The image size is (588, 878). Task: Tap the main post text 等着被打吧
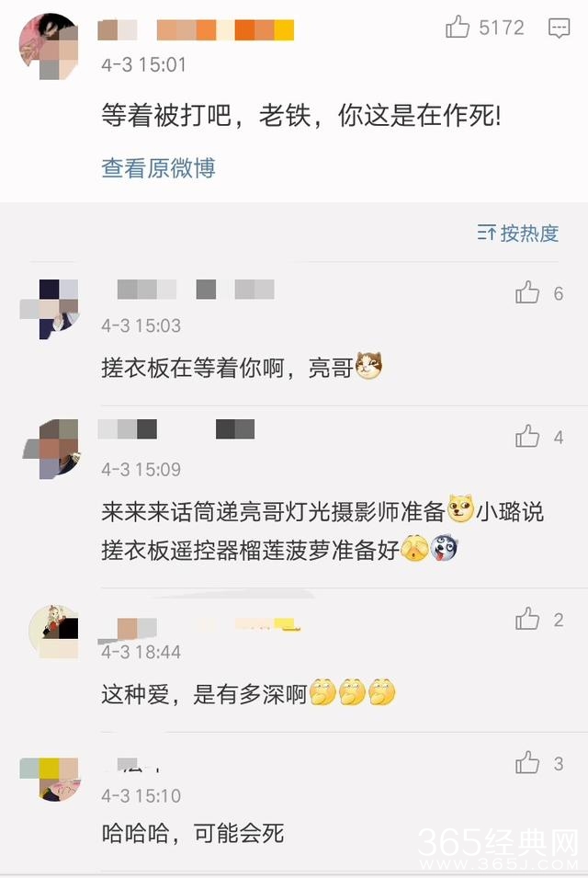point(165,116)
